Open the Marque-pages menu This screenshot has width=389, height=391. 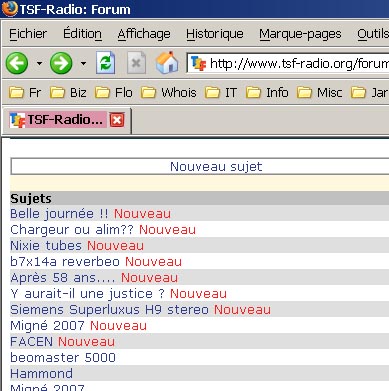300,34
